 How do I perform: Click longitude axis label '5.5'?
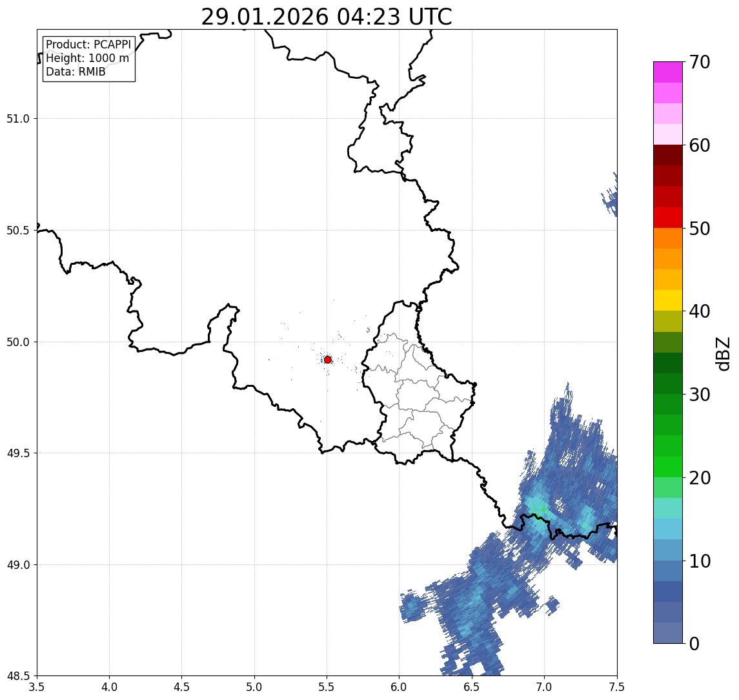[x=327, y=687]
